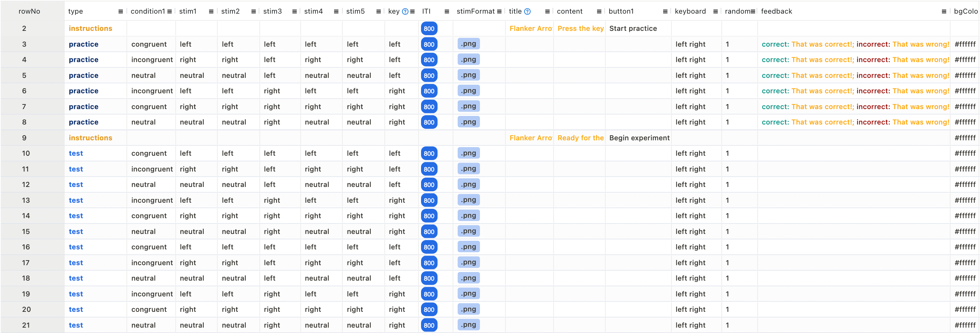Open the stim5 column menu icon
Image resolution: width=980 pixels, height=333 pixels.
click(x=378, y=11)
